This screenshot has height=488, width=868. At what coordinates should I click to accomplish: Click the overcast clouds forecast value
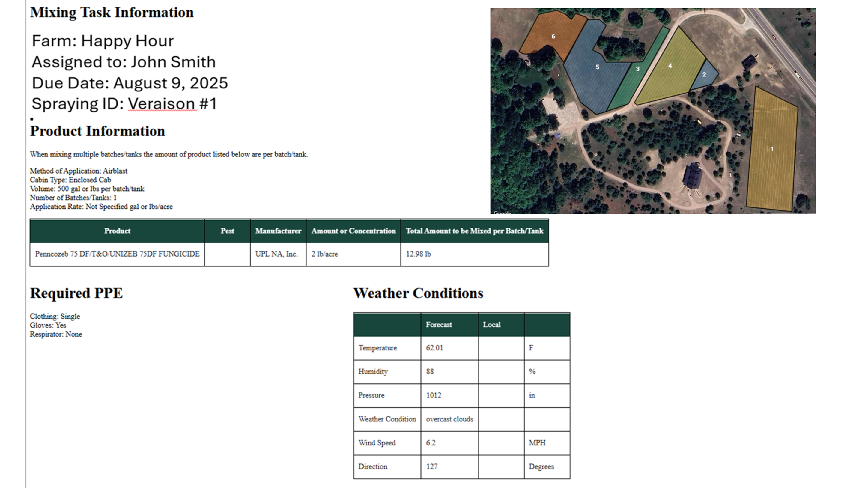pos(449,419)
